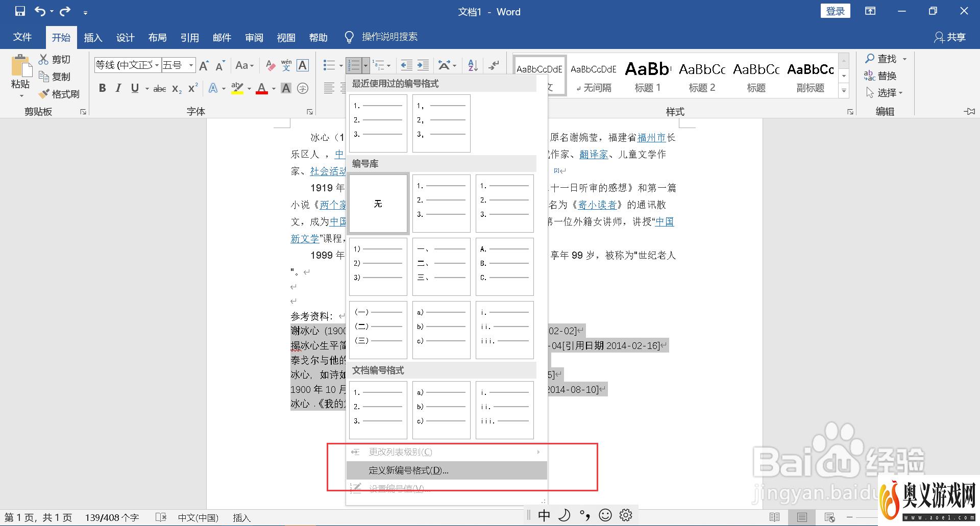
Task: Switch to the Design (设计) tab
Action: click(125, 37)
